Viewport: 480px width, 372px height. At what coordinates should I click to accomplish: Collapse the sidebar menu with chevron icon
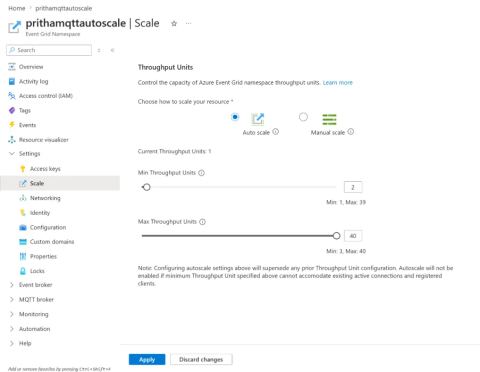112,50
